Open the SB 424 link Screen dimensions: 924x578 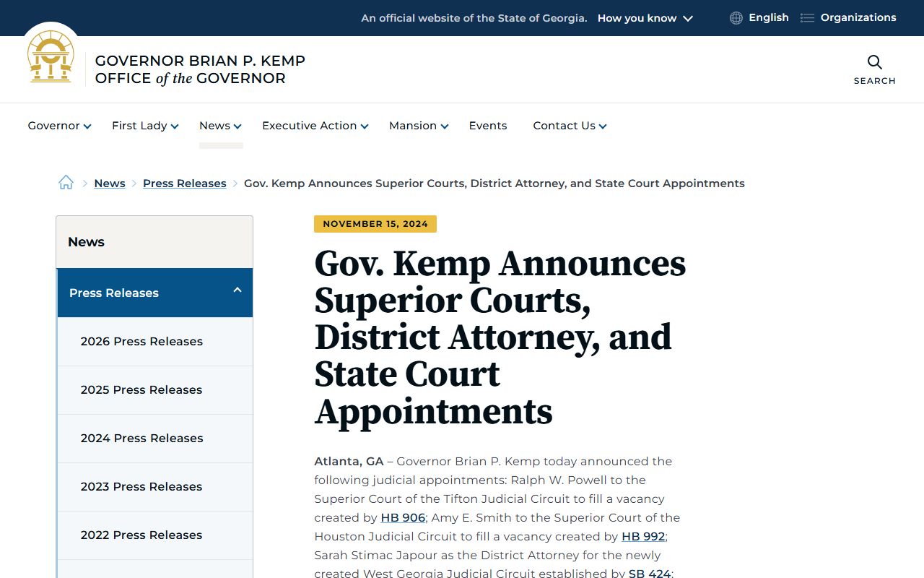pos(650,574)
